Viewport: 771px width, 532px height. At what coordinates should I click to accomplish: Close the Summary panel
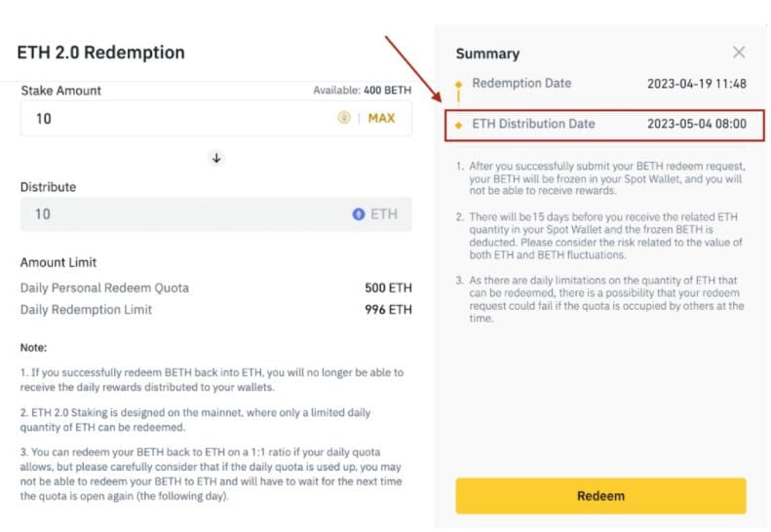click(739, 53)
